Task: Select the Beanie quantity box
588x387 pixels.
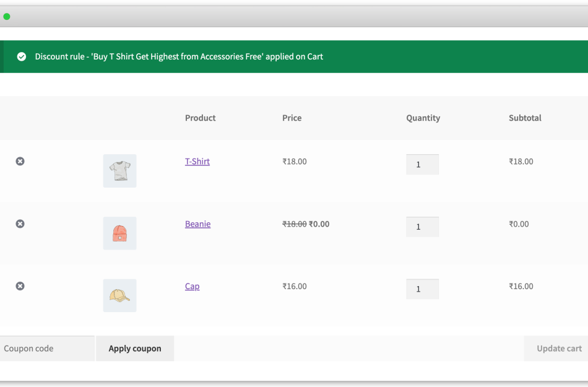Action: [422, 227]
